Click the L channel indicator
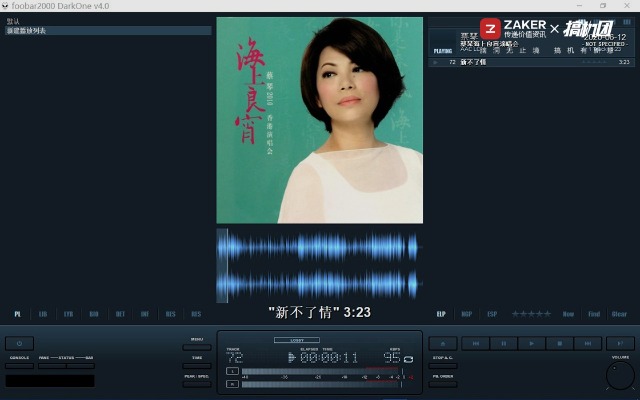This screenshot has width=640, height=400. (232, 371)
